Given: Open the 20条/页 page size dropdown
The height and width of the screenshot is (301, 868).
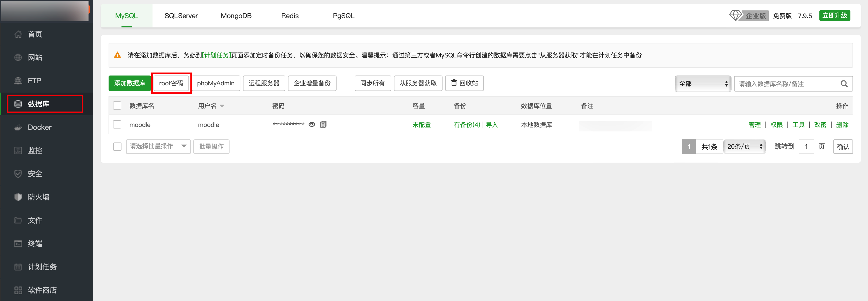Looking at the screenshot, I should point(744,147).
